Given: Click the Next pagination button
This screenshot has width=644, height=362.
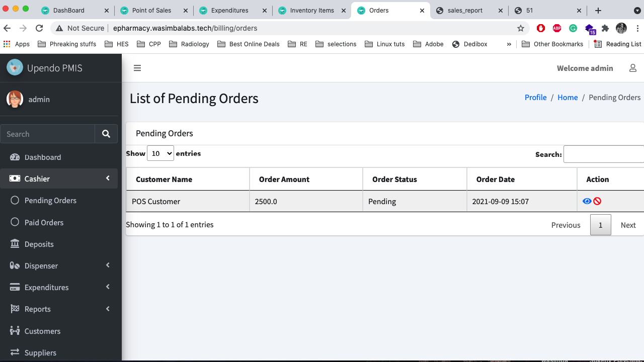Looking at the screenshot, I should (628, 225).
